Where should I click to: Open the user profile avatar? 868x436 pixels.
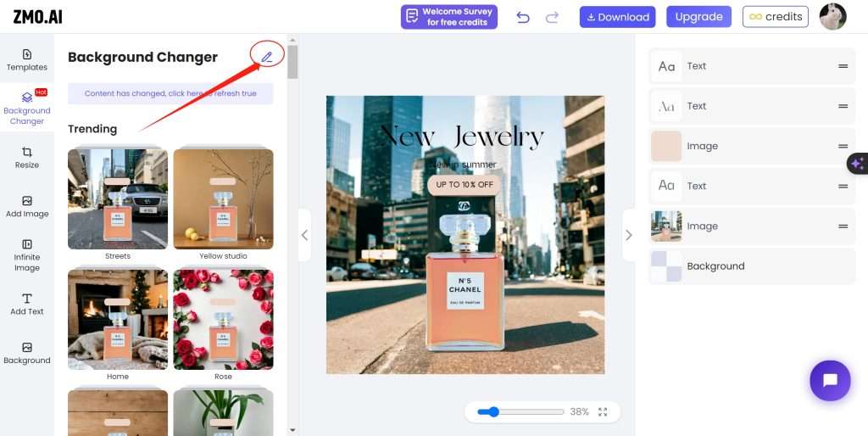point(832,17)
